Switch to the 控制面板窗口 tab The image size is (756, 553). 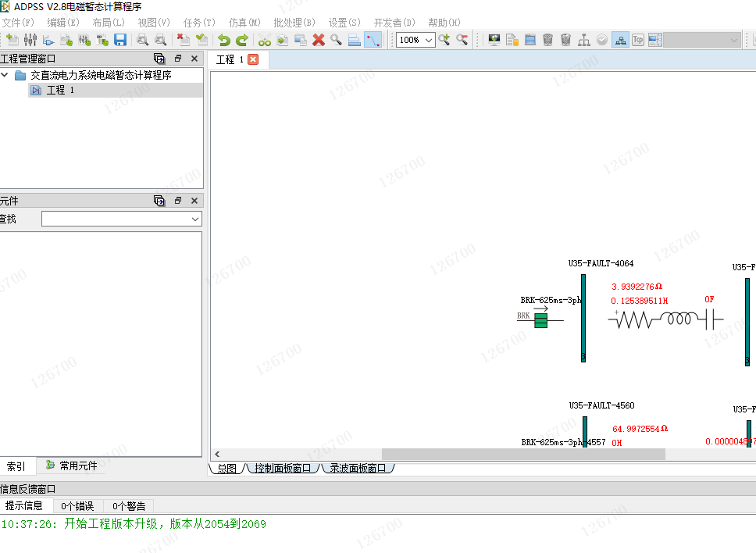coord(282,469)
